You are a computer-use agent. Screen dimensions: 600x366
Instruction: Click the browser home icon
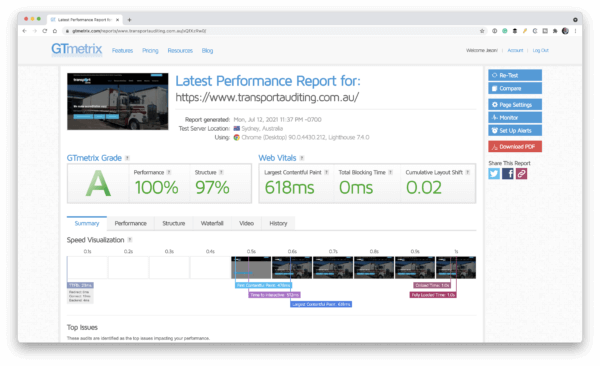coord(55,31)
